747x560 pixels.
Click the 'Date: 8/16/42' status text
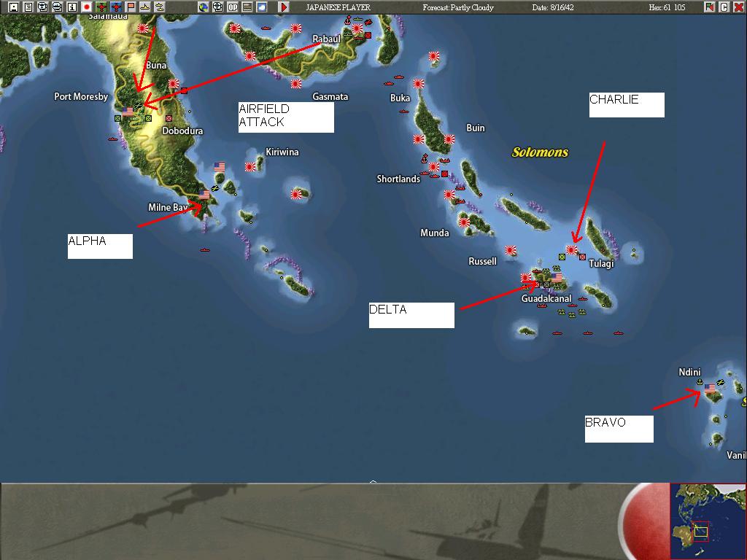click(553, 7)
